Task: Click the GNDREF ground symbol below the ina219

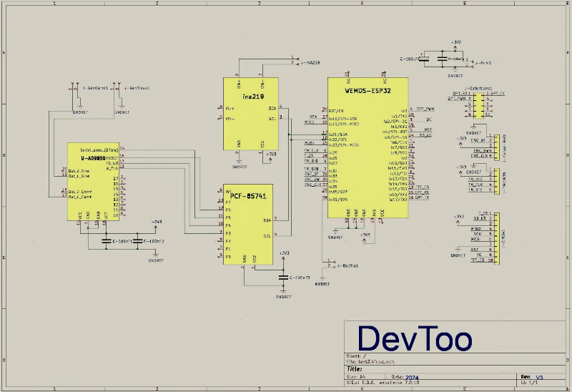Action: pyautogui.click(x=240, y=163)
